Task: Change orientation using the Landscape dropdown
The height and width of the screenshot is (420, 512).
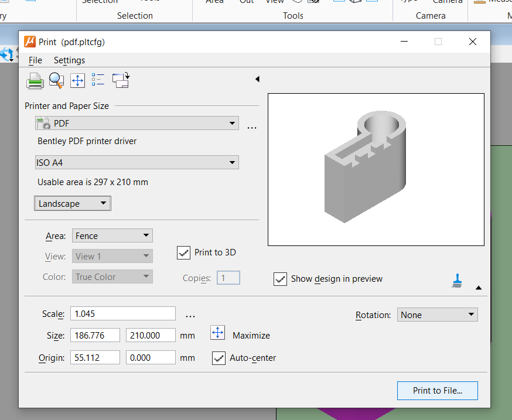Action: 72,203
